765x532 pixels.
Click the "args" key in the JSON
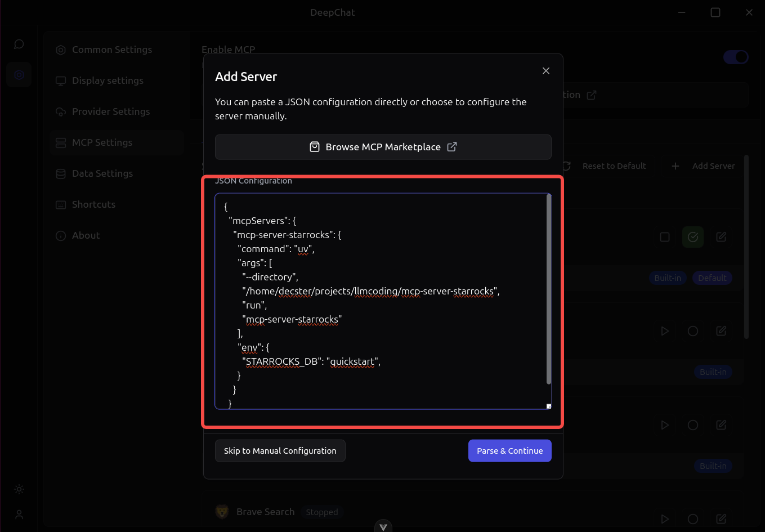pos(251,263)
